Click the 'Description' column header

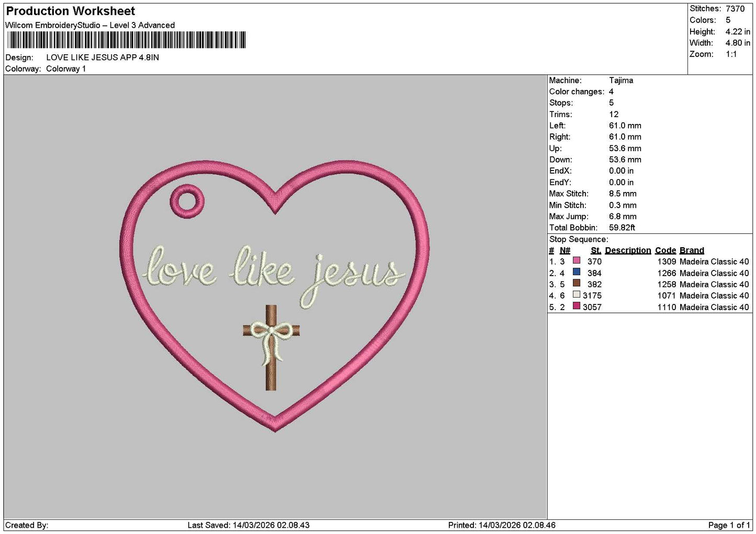(x=628, y=251)
